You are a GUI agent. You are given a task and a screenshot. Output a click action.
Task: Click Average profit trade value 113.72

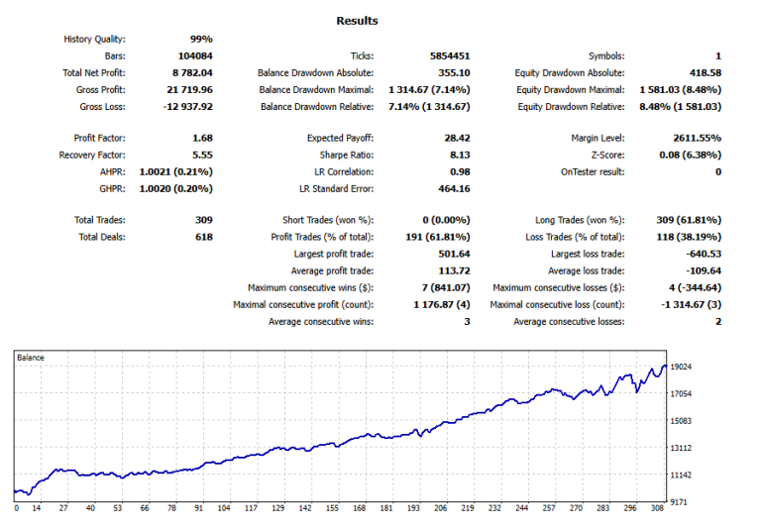coord(454,271)
